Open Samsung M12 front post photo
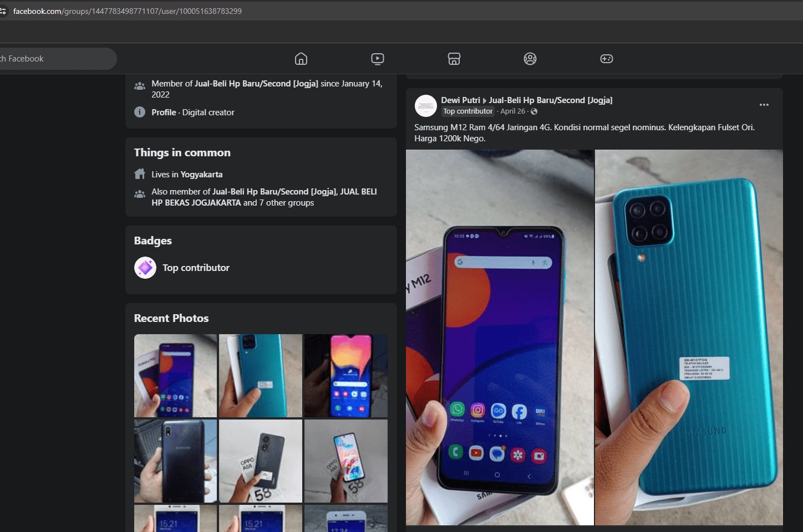 (x=500, y=337)
